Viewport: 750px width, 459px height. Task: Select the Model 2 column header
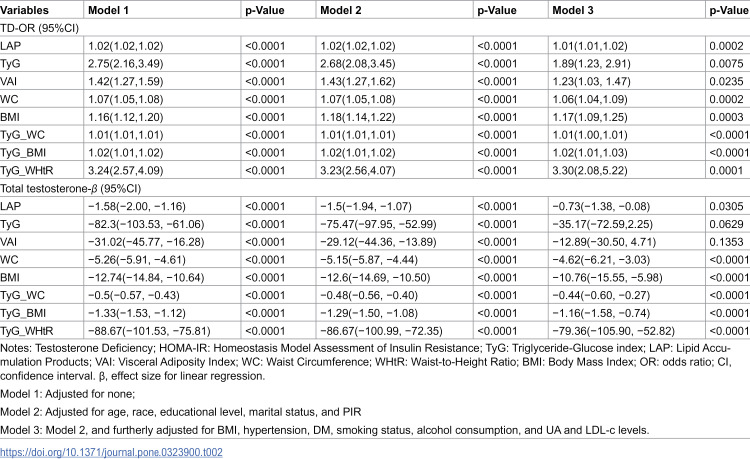[x=341, y=10]
